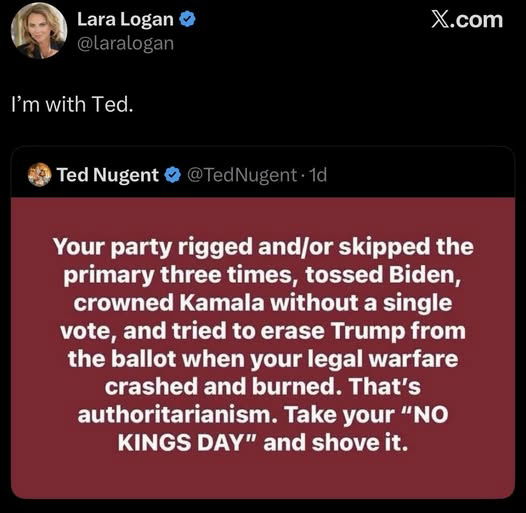Screen dimensions: 526x513
Task: Click the quoted post header bar
Action: click(x=263, y=172)
